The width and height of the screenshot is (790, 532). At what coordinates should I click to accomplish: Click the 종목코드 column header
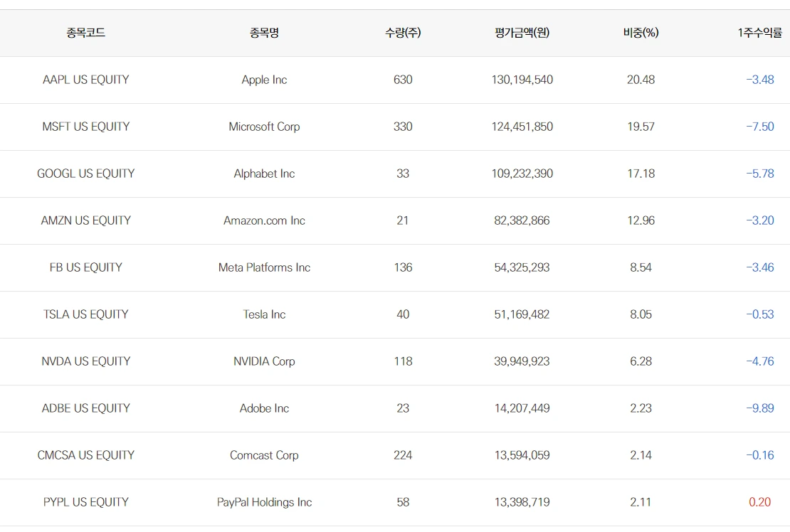pyautogui.click(x=85, y=33)
